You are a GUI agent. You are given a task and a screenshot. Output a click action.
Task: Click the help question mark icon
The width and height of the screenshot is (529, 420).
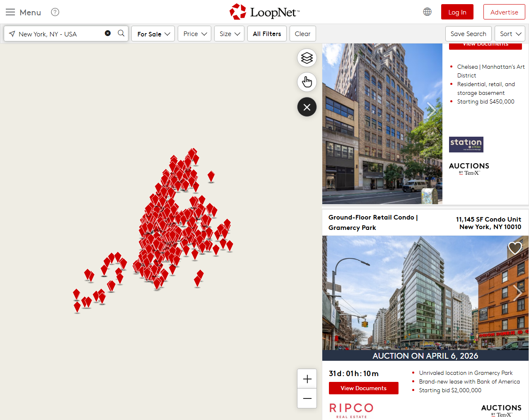55,12
